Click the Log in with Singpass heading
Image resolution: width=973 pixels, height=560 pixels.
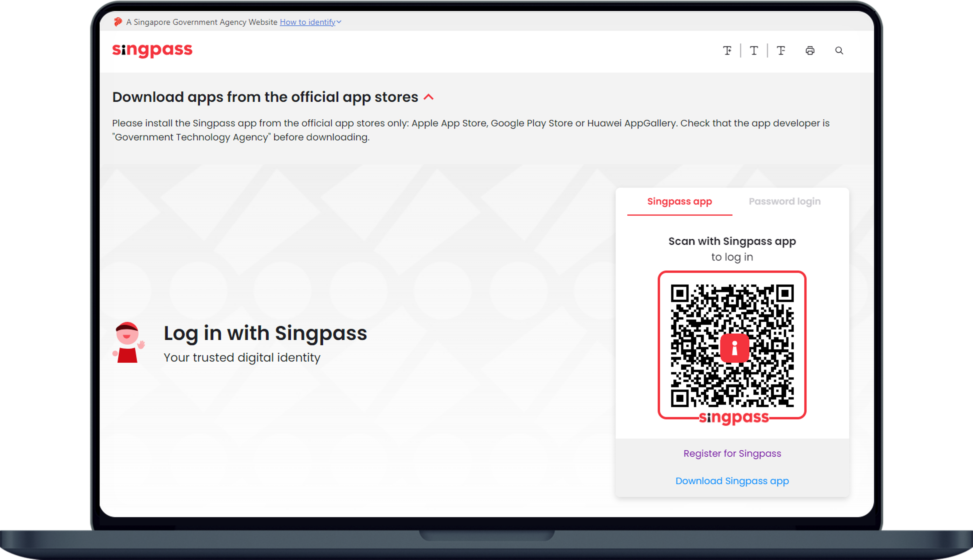tap(265, 333)
